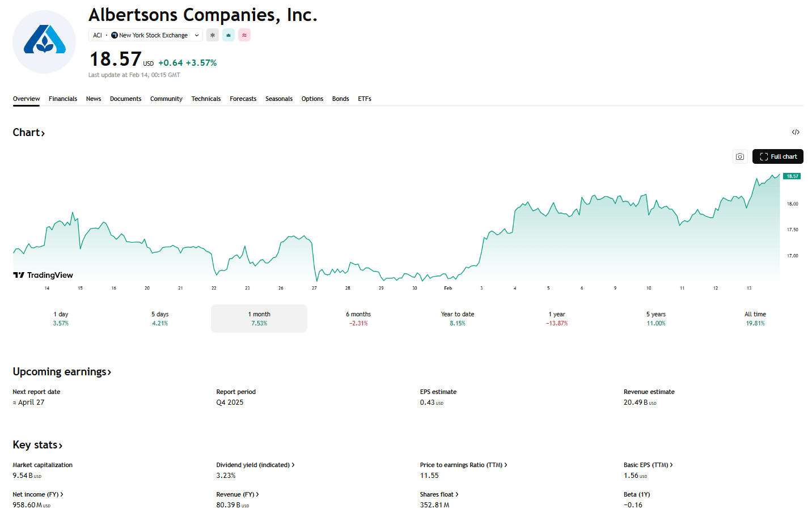This screenshot has width=812, height=517.
Task: Click the Albertsons company logo
Action: click(x=44, y=42)
